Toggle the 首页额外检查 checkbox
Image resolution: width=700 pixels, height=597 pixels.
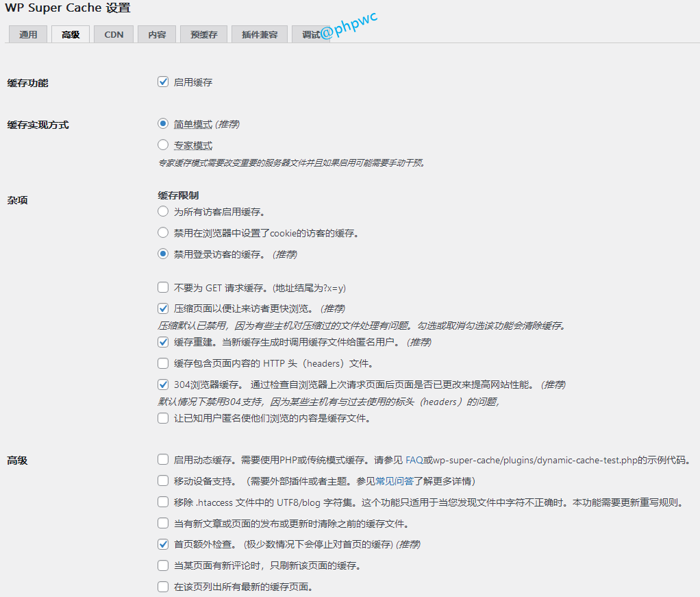(x=163, y=544)
